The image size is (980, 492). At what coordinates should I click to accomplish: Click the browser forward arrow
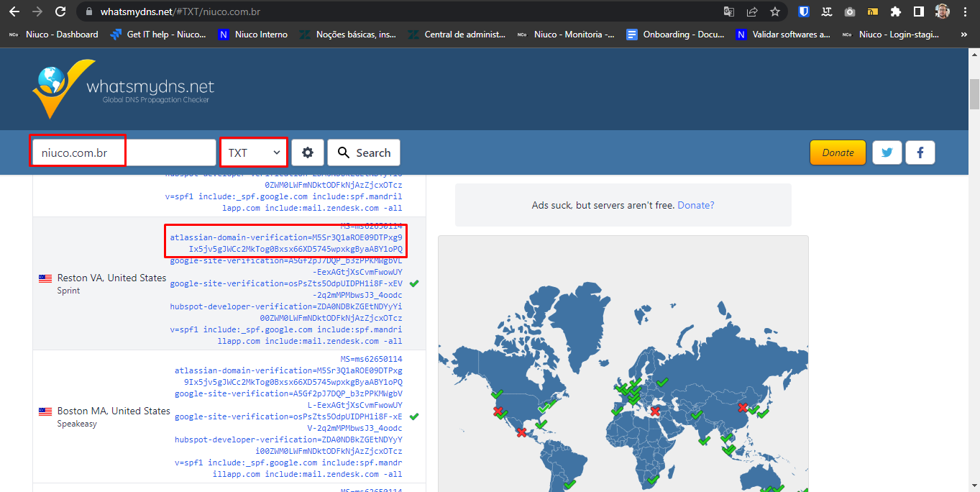[x=37, y=12]
